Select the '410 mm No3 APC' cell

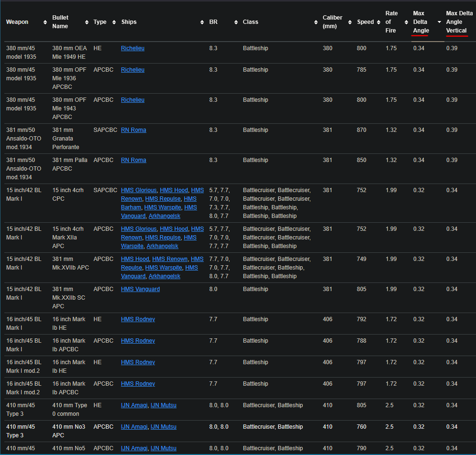click(x=68, y=431)
